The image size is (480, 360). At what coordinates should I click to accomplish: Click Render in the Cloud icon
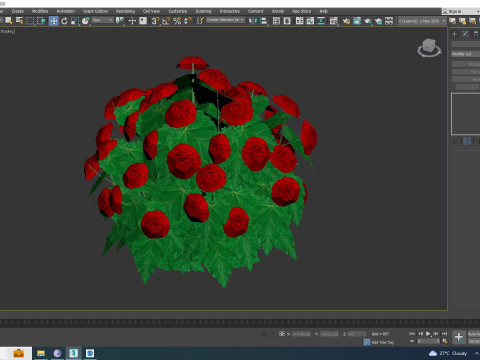click(x=378, y=21)
